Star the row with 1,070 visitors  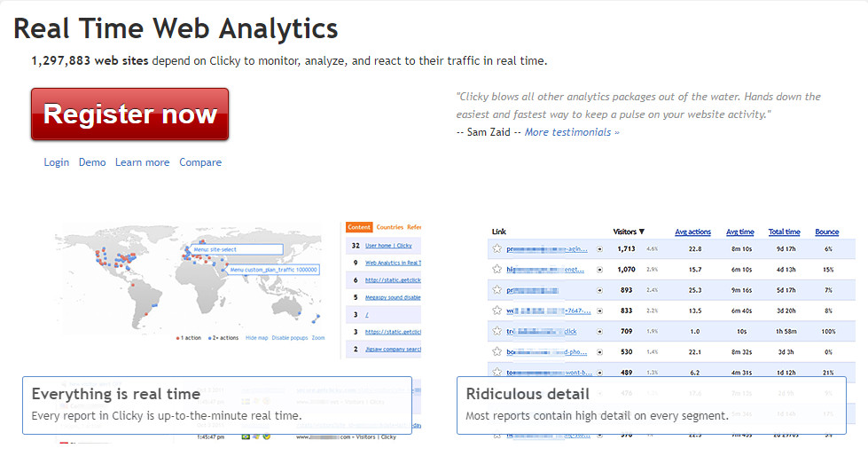(x=497, y=269)
